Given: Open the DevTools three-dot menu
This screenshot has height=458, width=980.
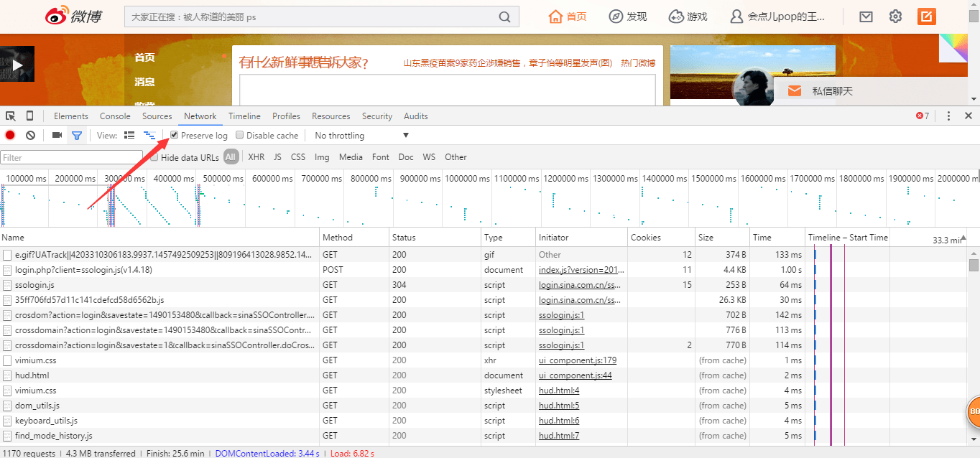Looking at the screenshot, I should coord(948,116).
